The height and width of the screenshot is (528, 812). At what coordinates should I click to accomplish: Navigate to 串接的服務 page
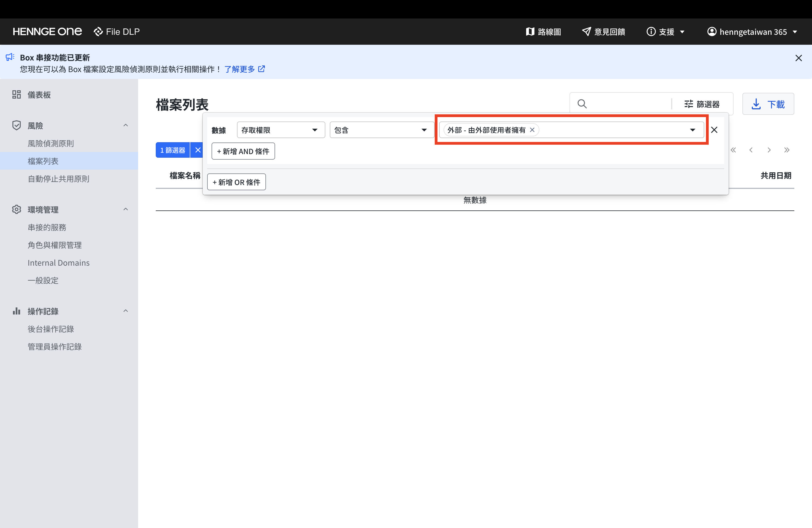pos(47,227)
